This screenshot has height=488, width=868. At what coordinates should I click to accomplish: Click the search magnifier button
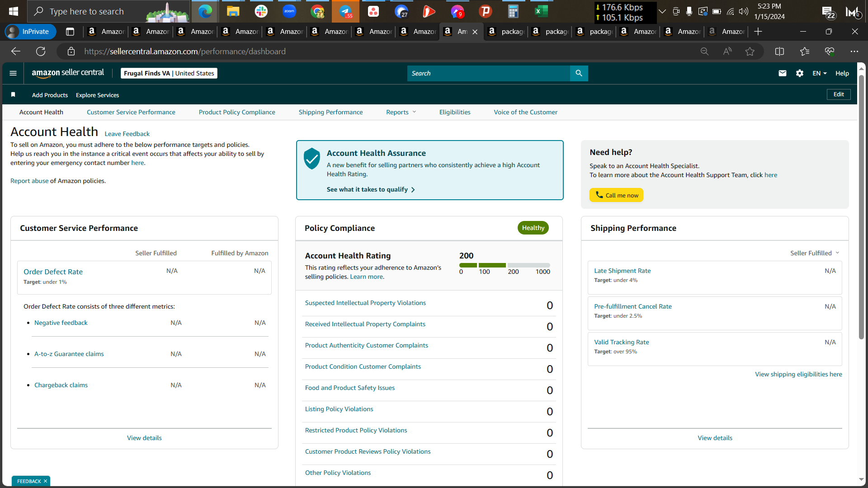click(x=579, y=73)
